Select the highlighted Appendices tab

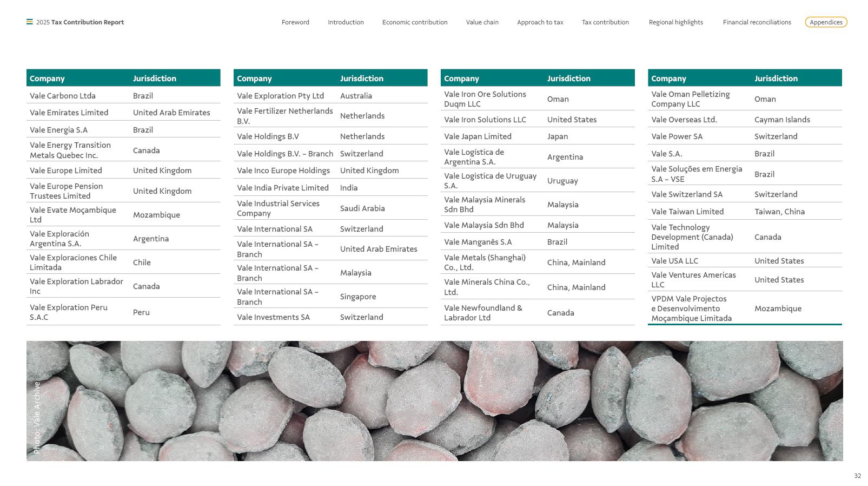coord(826,22)
